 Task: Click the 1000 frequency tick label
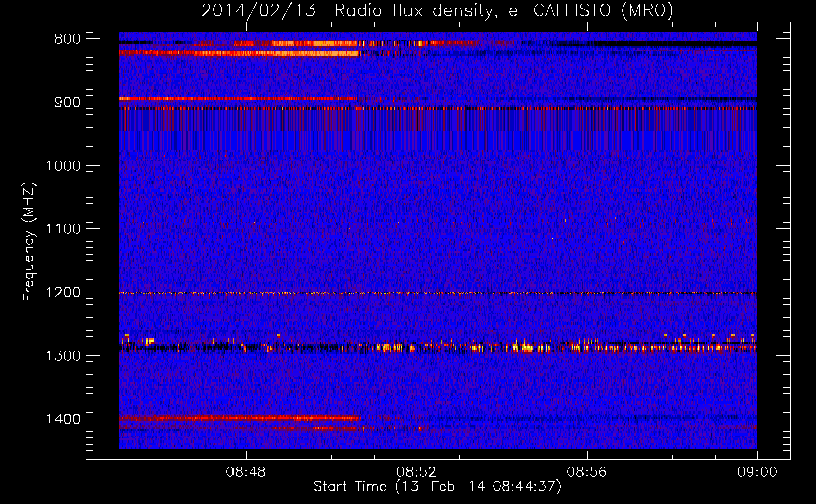[x=63, y=166]
